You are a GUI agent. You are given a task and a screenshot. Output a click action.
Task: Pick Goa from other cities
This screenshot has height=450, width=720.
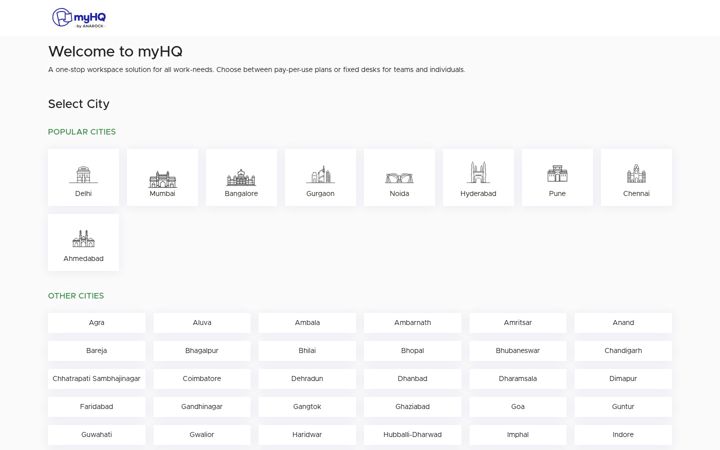tap(518, 407)
